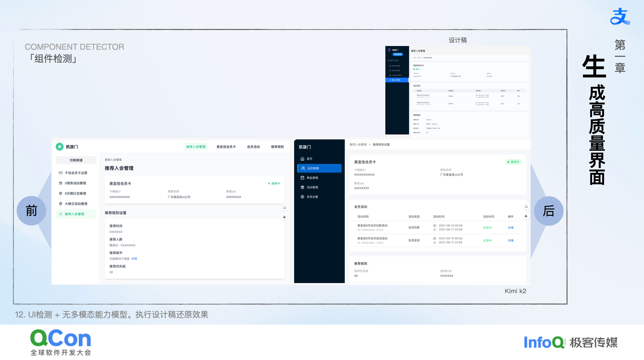644x360 pixels.
Task: Click 生效中 status in the 会员拉新 row
Action: tap(488, 228)
